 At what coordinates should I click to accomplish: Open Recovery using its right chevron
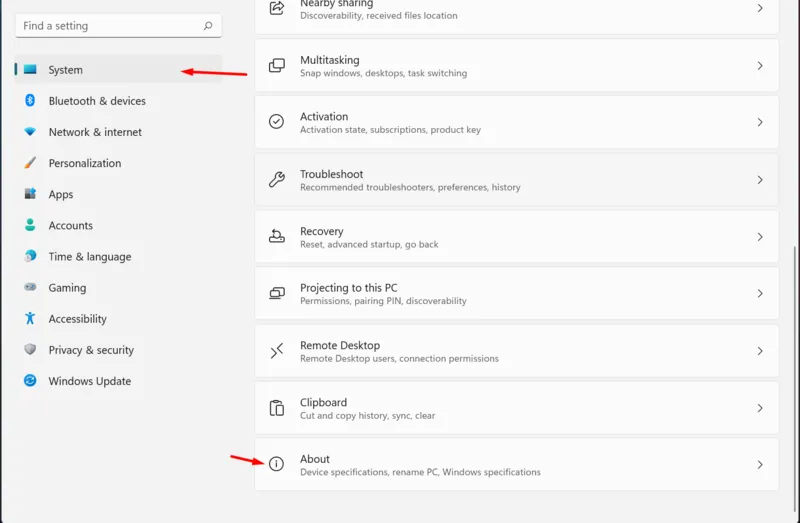(x=760, y=237)
